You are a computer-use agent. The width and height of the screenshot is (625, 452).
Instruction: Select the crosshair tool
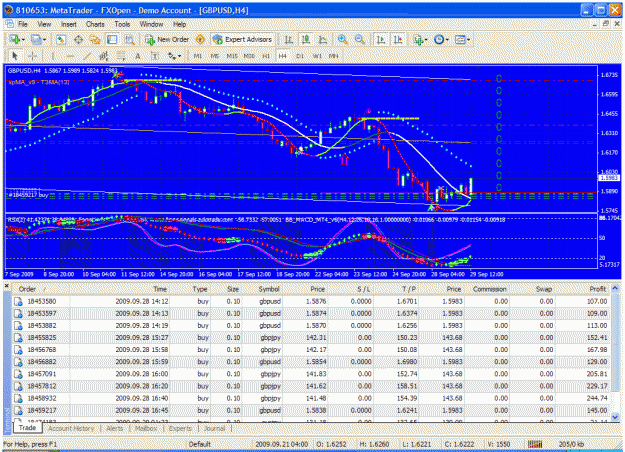[32, 56]
